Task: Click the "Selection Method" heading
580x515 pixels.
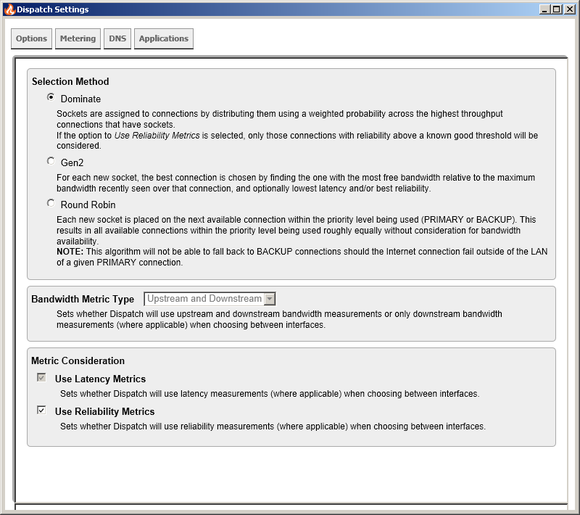Action: [70, 81]
